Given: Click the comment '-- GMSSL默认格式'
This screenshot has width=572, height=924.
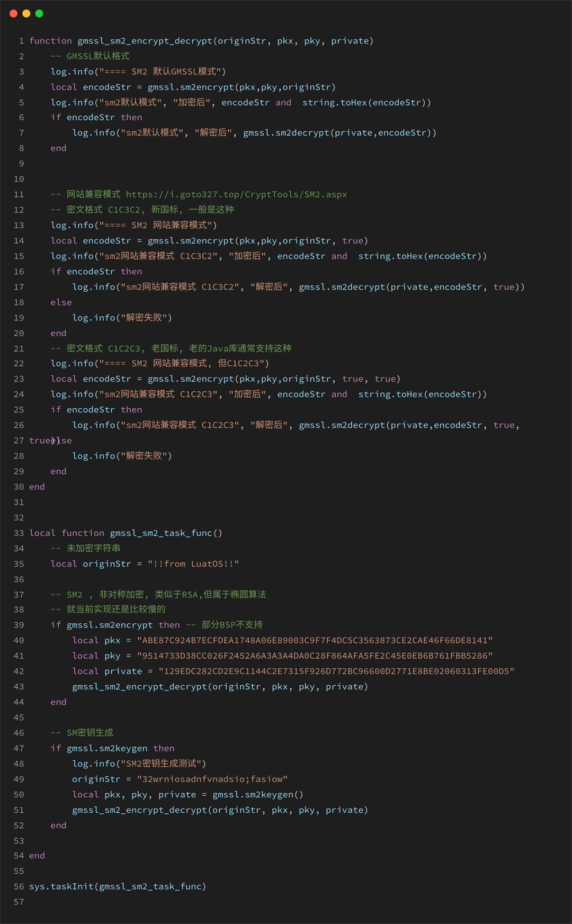Looking at the screenshot, I should coord(90,56).
